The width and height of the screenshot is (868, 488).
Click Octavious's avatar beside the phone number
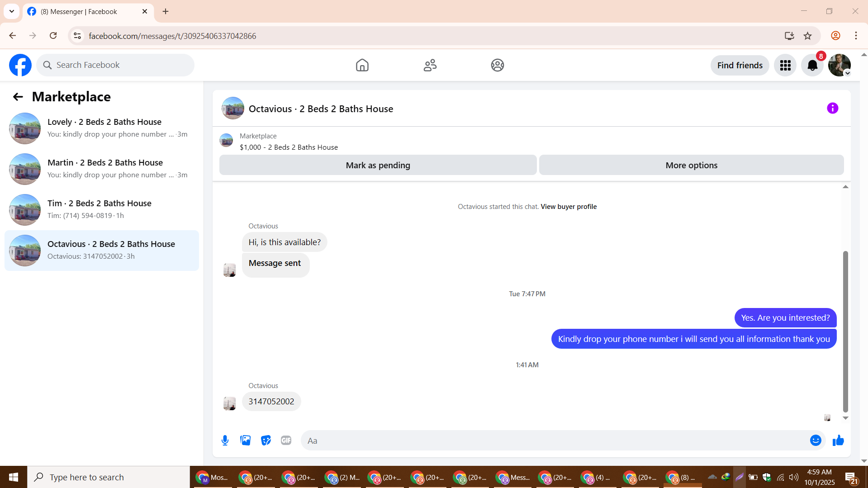point(230,403)
